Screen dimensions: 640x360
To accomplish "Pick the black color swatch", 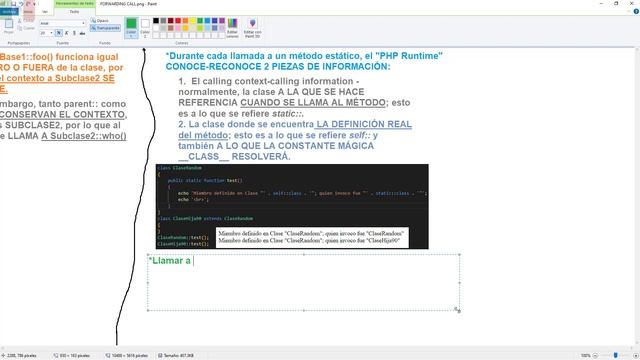I will tap(156, 20).
